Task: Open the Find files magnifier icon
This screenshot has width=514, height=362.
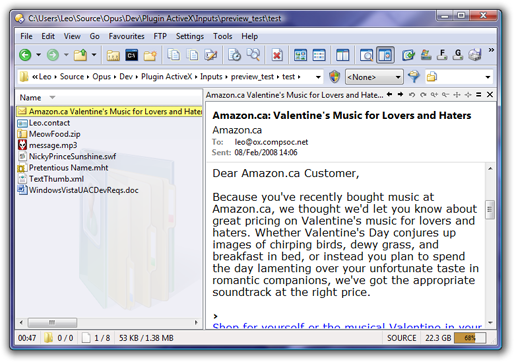Action: point(253,55)
